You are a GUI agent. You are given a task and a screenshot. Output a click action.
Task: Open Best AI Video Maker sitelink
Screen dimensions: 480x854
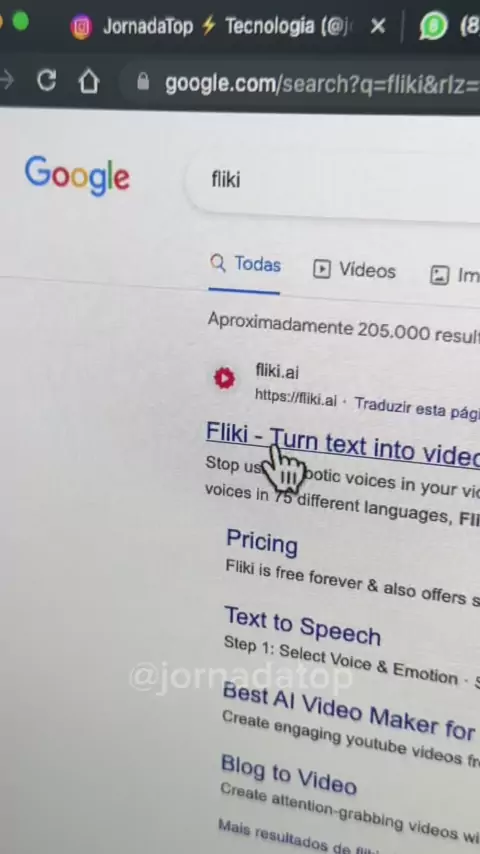(349, 710)
